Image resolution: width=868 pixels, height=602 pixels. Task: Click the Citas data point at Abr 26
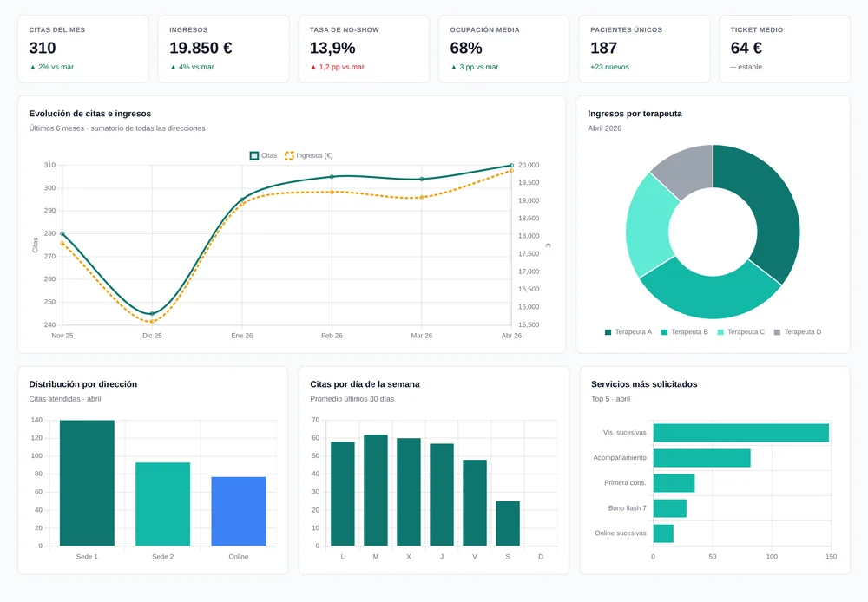coord(511,166)
